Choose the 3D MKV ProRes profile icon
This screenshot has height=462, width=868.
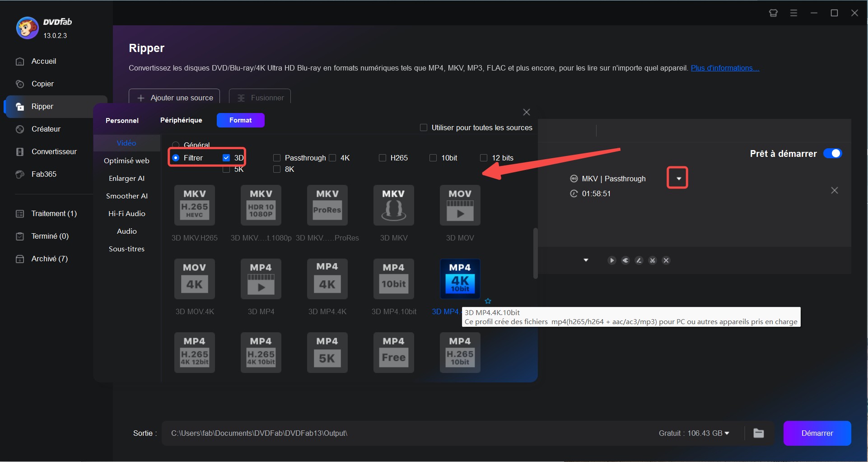click(327, 206)
